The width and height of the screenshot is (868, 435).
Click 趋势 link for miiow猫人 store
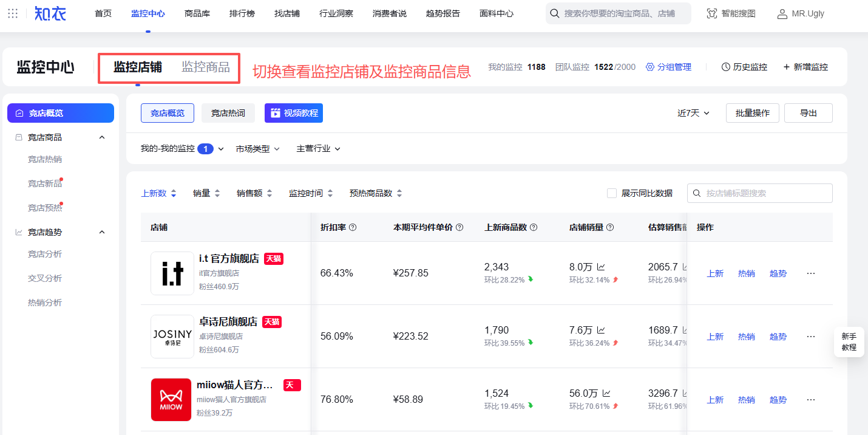778,400
